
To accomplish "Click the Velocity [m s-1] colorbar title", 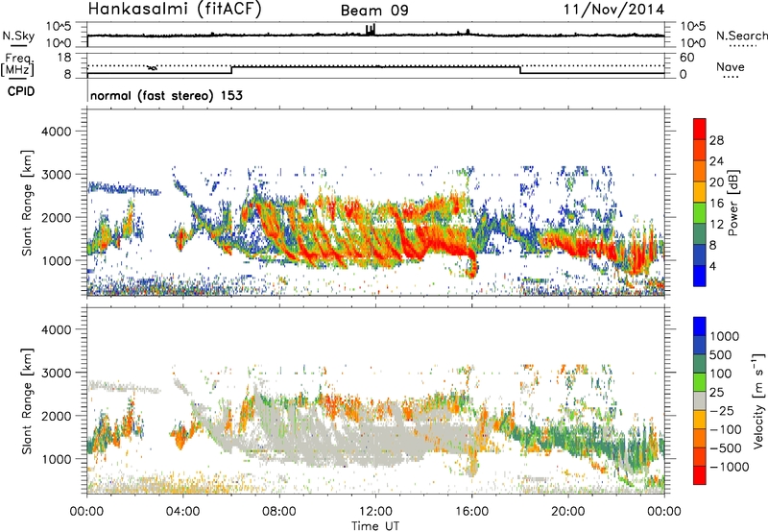I will click(x=758, y=400).
